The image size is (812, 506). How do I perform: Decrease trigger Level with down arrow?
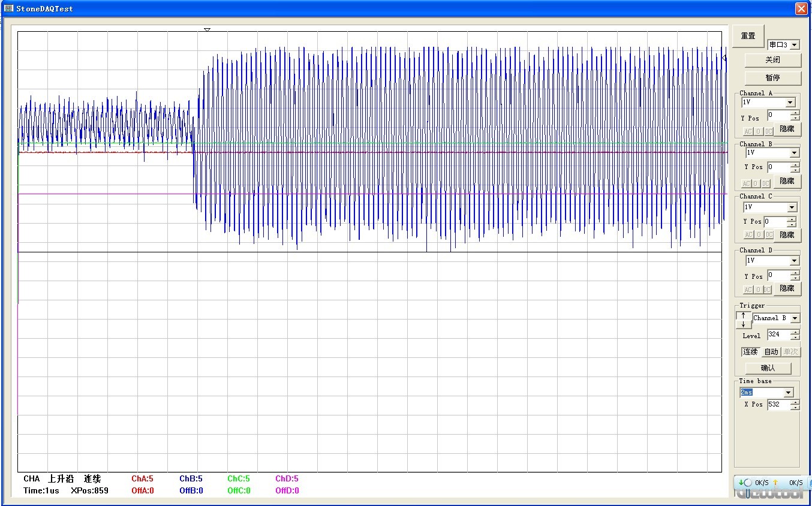point(795,338)
